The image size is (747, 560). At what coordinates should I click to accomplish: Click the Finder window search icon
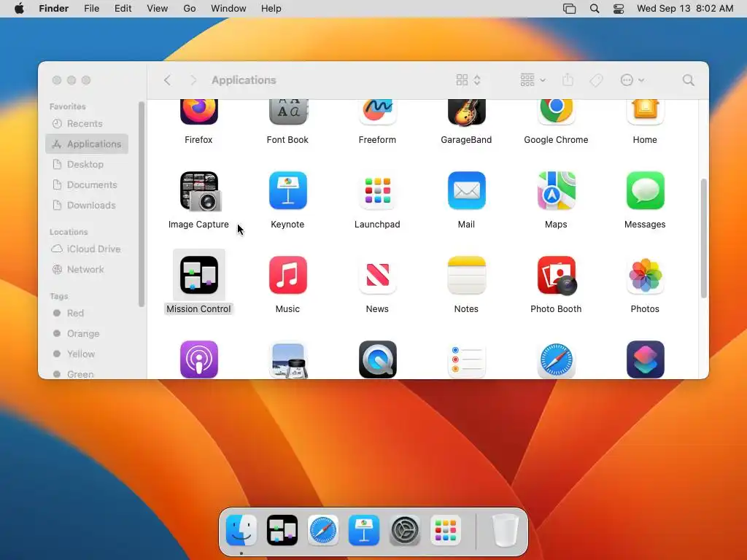click(688, 80)
